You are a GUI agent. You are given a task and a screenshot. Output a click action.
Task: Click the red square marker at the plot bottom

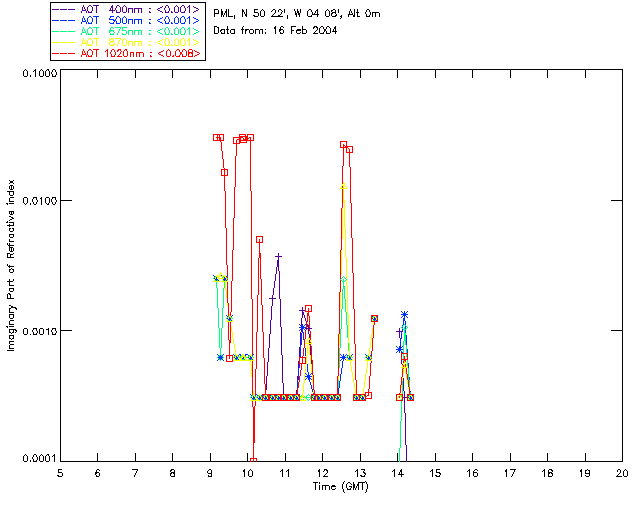(x=253, y=461)
